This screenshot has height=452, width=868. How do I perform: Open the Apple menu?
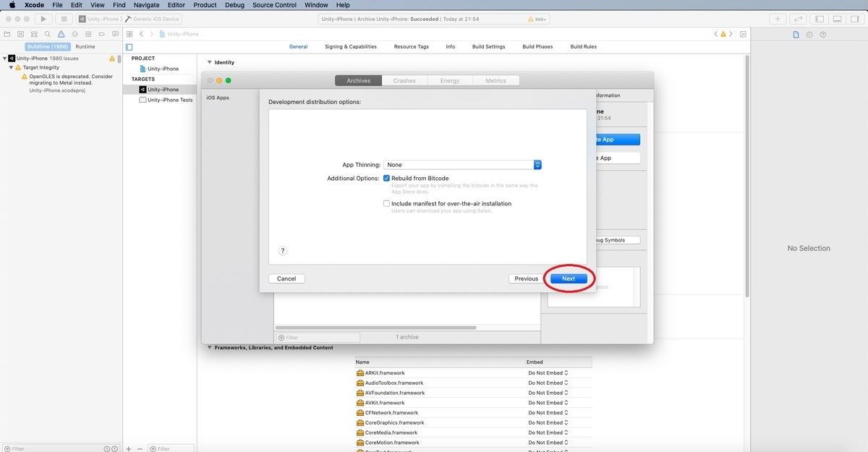[x=12, y=5]
